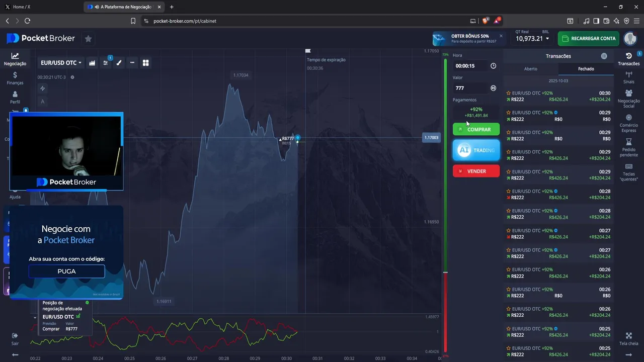Viewport: 644px width, 362px height.
Task: Mark Pocket Broker as favorite star
Action: [x=88, y=38]
